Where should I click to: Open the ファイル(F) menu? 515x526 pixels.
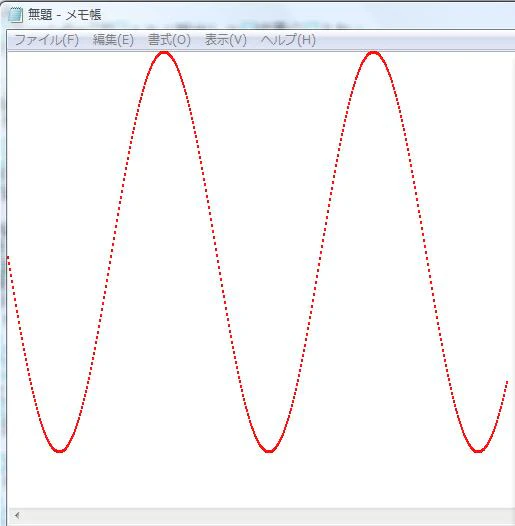click(47, 40)
